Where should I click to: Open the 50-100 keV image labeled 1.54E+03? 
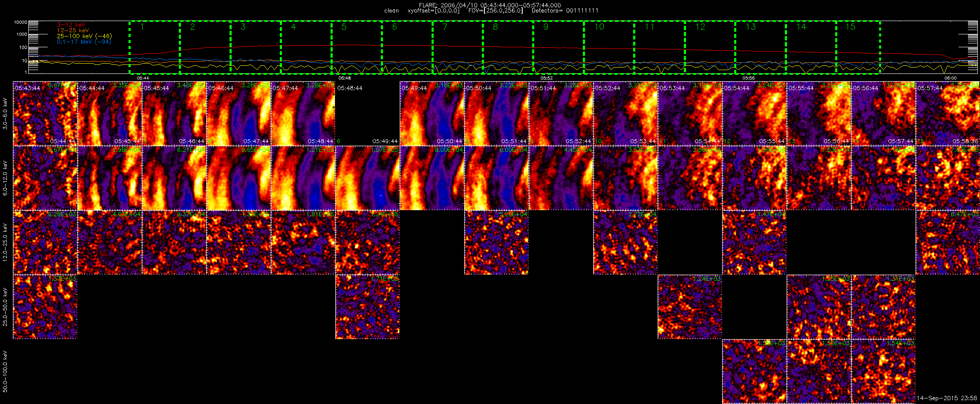tap(883, 371)
